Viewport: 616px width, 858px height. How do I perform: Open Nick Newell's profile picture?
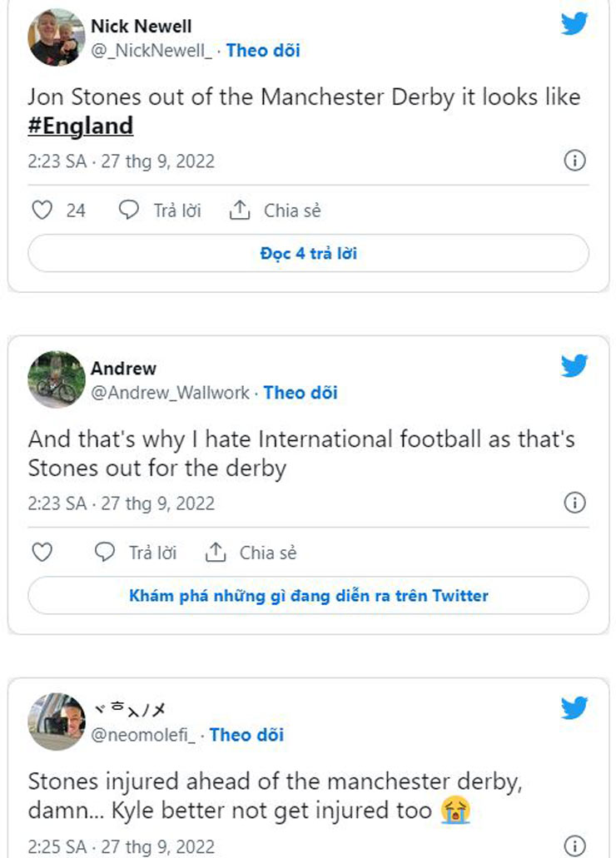[x=57, y=37]
